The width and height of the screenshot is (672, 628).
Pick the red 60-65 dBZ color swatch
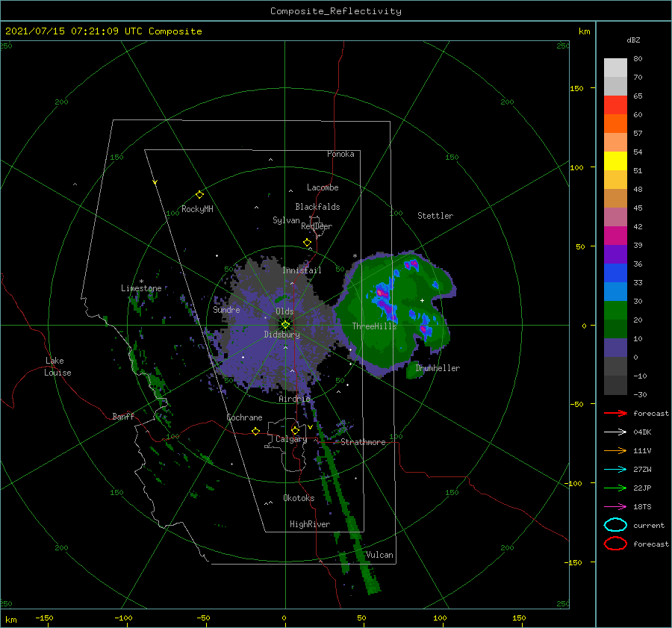tap(615, 105)
